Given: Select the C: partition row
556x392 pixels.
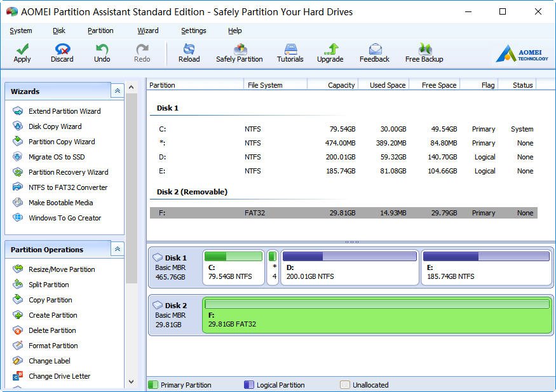Looking at the screenshot, I should (344, 129).
